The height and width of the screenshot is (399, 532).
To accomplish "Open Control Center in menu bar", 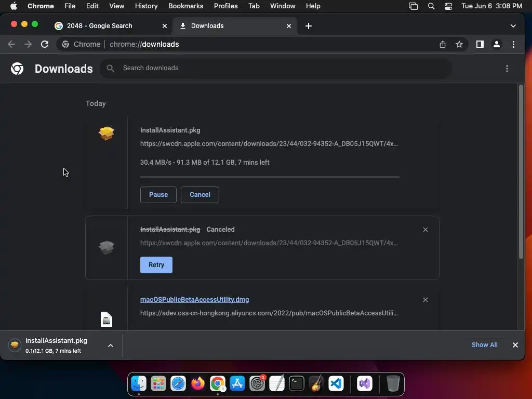I will pyautogui.click(x=448, y=6).
